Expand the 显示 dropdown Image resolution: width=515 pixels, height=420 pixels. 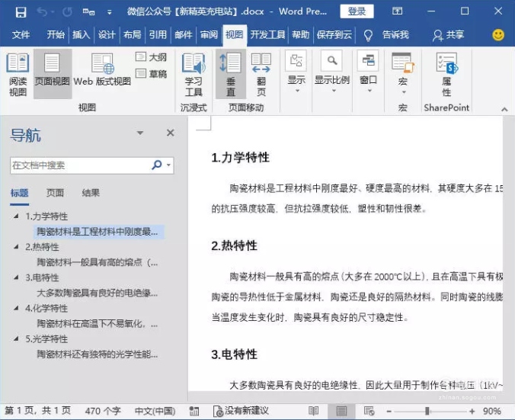pos(296,73)
